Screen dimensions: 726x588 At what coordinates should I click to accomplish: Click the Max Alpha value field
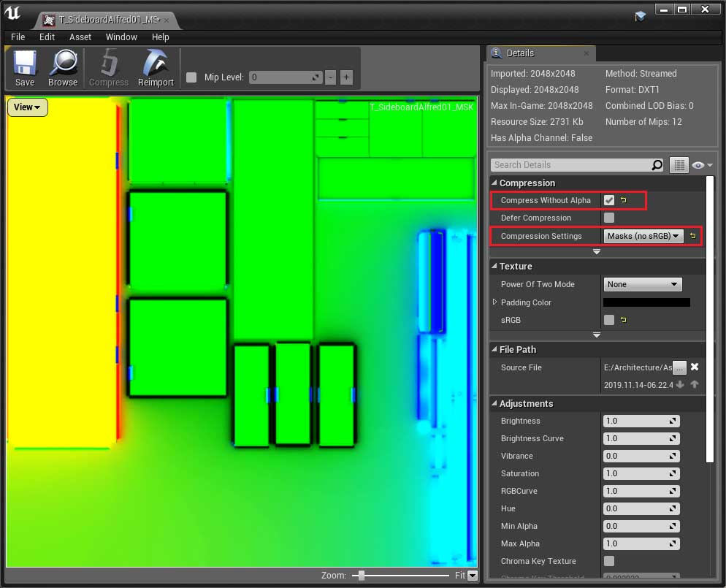click(641, 543)
